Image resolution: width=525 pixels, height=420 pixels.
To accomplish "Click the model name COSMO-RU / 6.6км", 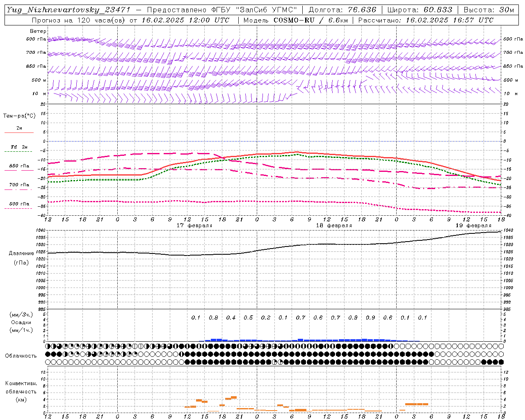I will click(310, 20).
